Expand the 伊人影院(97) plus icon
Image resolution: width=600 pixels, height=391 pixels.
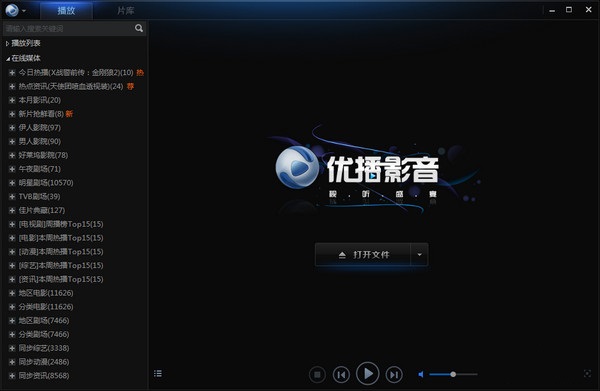[12, 127]
